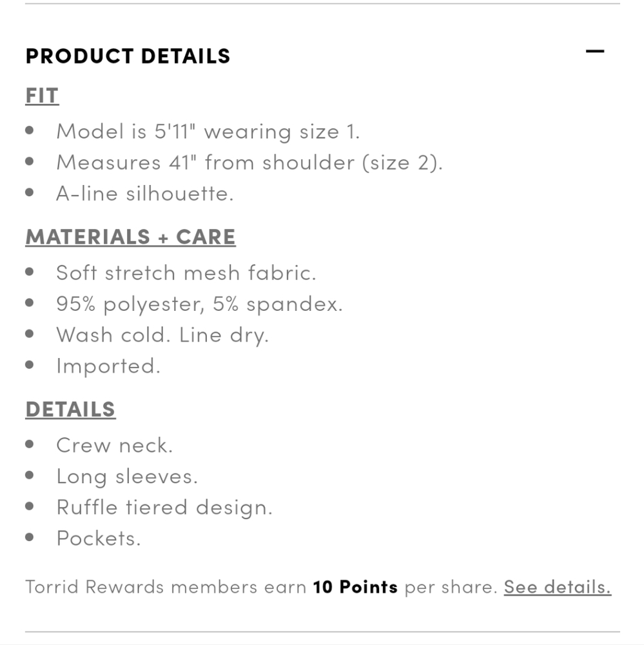
Task: Click the bullet beside Imported
Action: [30, 365]
